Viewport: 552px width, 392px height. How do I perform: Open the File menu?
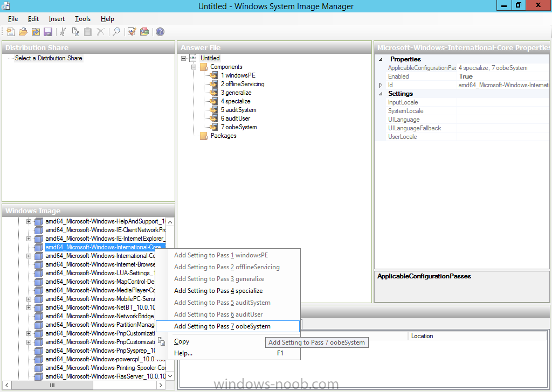(x=13, y=19)
